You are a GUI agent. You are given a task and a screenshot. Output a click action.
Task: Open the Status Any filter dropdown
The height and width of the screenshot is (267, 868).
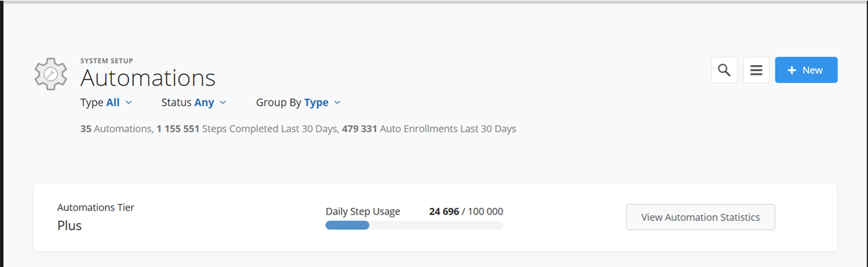(194, 102)
